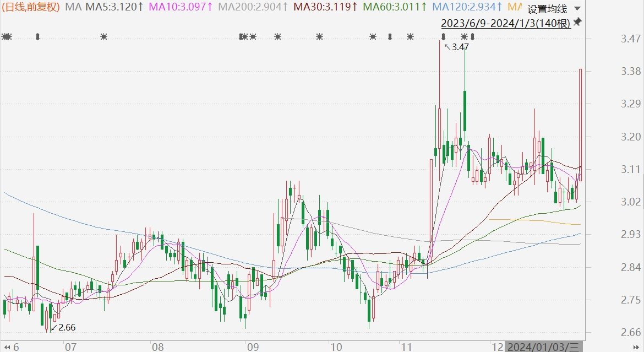Click the 10 month label on time axis
This screenshot has width=644, height=352.
pyautogui.click(x=336, y=347)
